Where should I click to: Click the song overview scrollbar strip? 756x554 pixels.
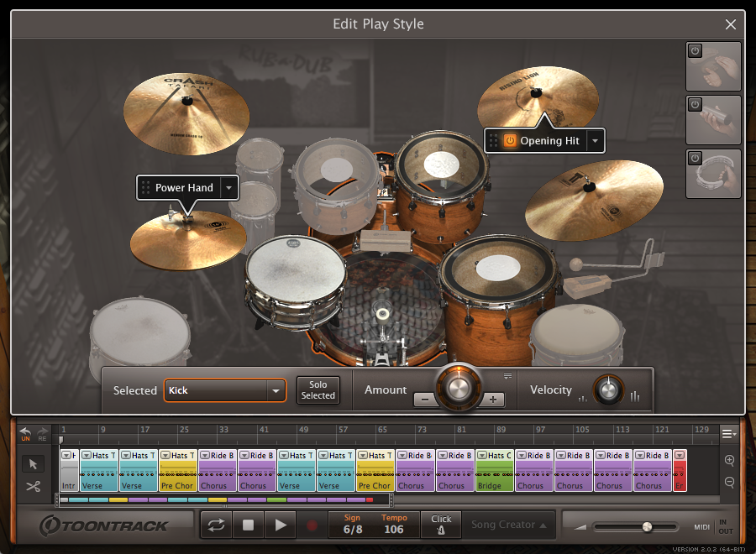point(224,500)
